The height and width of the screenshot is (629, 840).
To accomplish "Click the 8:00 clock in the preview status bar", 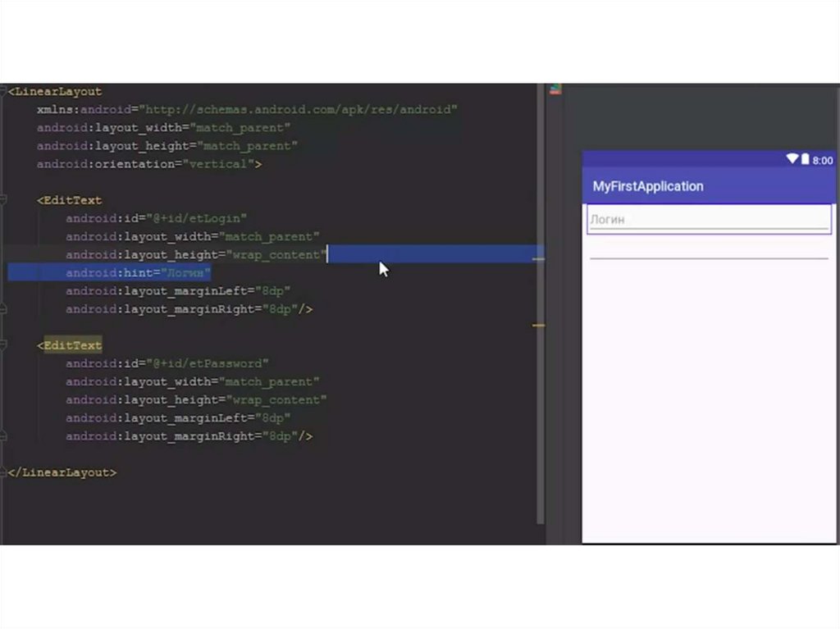I will [822, 160].
